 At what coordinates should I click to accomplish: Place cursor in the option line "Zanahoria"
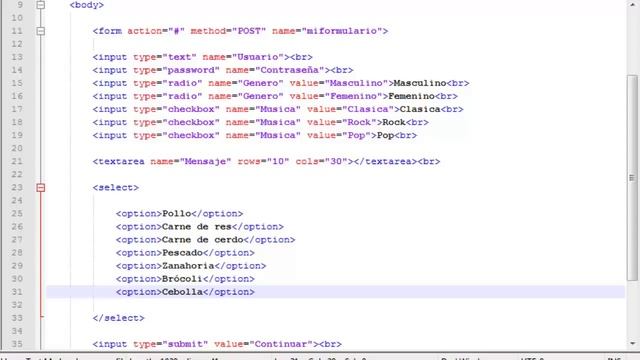coord(191,266)
